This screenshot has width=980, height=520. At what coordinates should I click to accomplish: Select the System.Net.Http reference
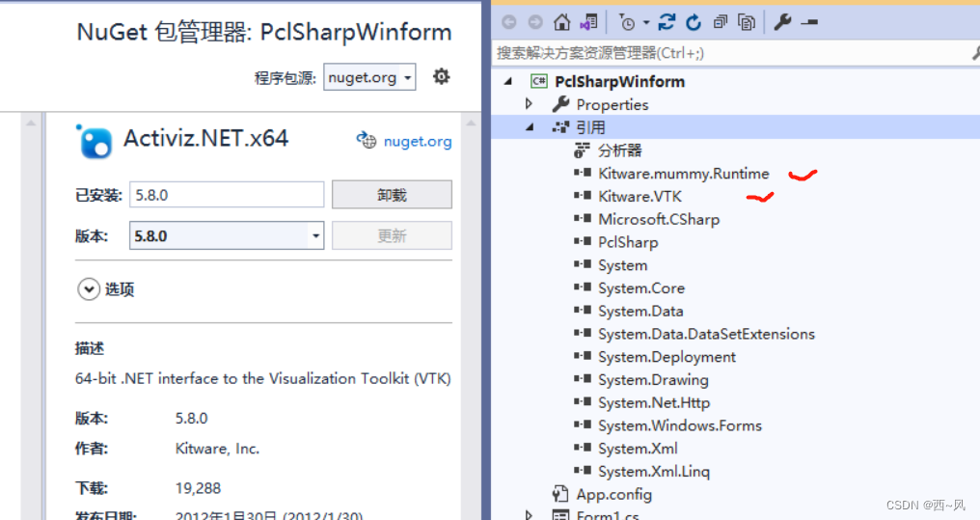pyautogui.click(x=654, y=402)
